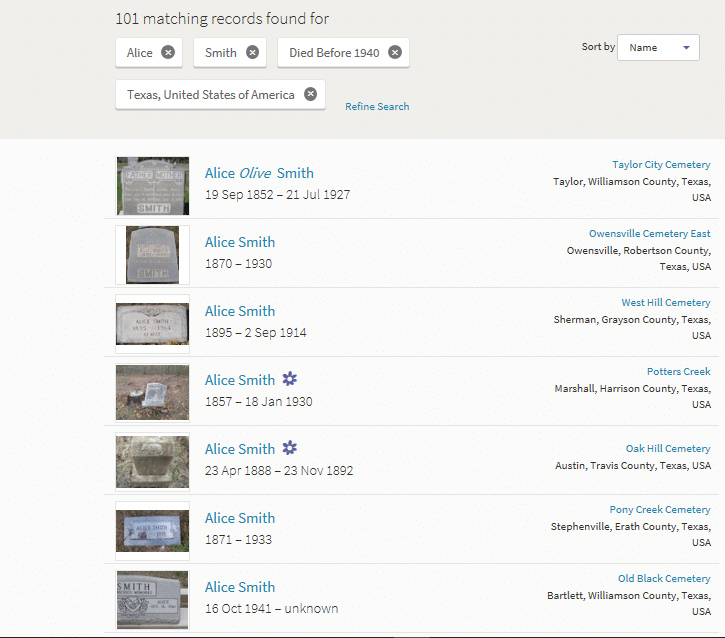Open West Hill Cemetery link

click(665, 303)
